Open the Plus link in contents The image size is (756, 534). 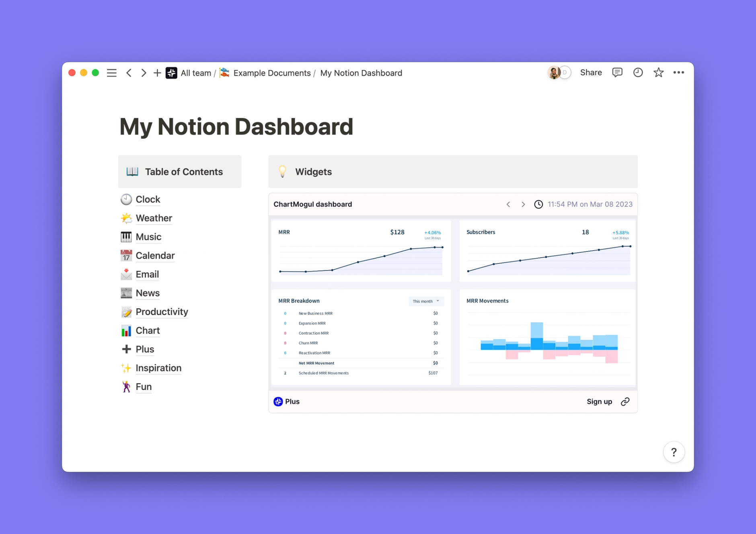pos(145,349)
